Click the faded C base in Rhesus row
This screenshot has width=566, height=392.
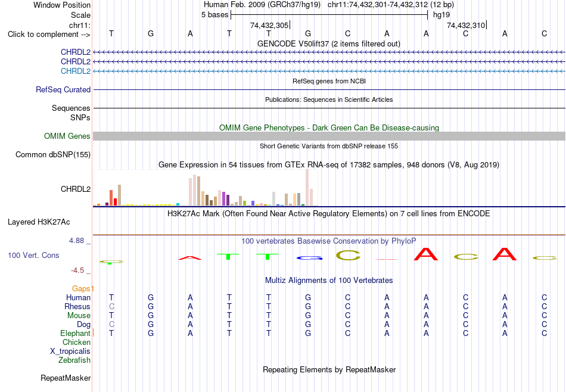[x=111, y=306]
